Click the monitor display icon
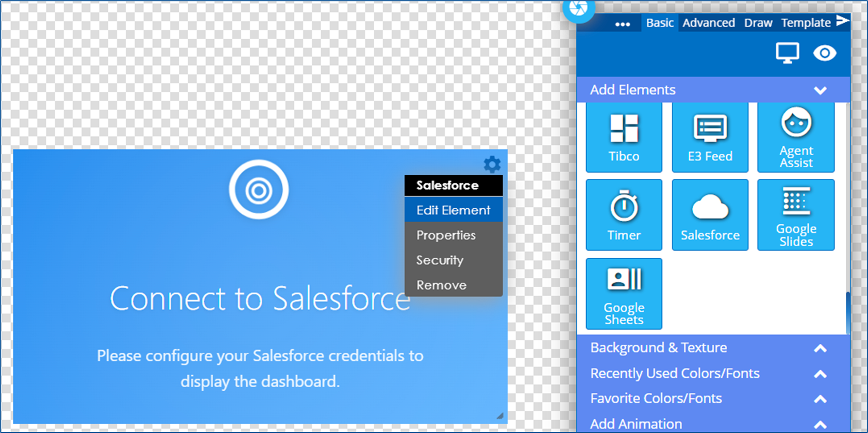 point(788,53)
